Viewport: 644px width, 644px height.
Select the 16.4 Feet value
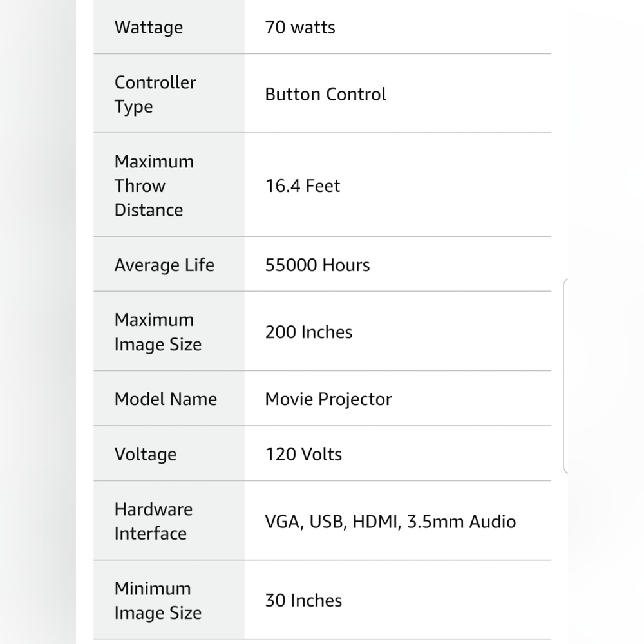pos(303,185)
